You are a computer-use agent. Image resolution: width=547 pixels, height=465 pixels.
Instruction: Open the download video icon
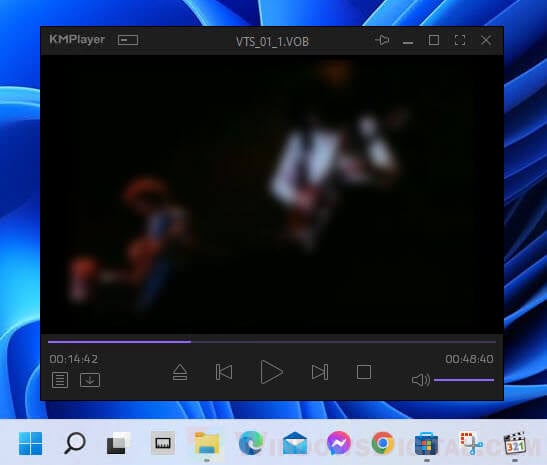[90, 380]
